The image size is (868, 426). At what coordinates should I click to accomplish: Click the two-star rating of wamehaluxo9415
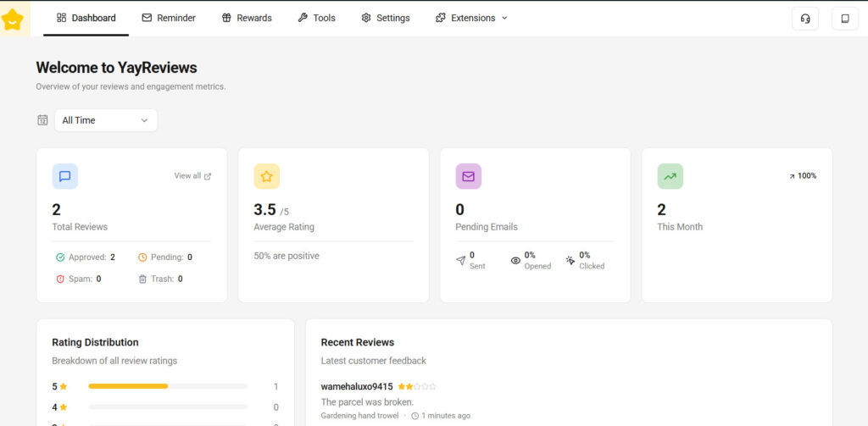(x=417, y=387)
